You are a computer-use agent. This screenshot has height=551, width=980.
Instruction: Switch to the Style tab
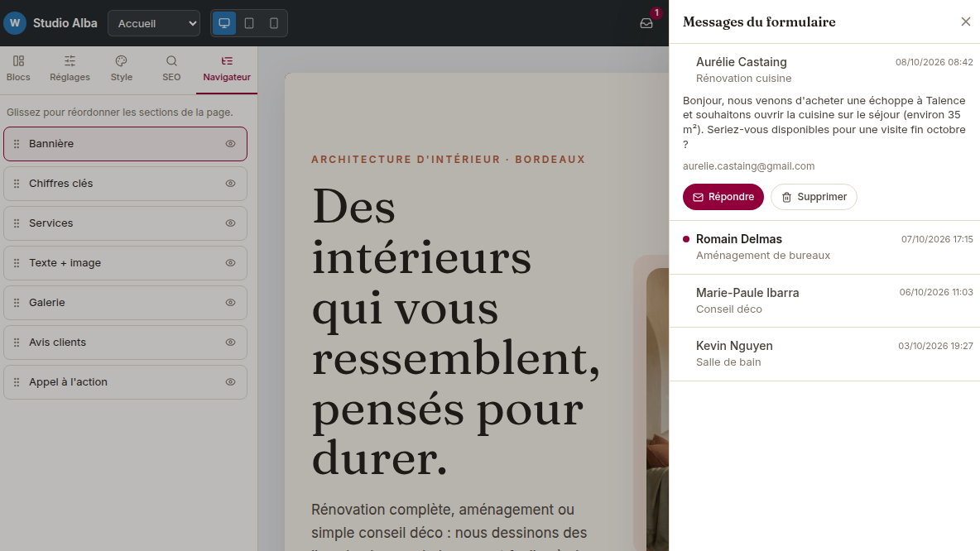(x=121, y=69)
